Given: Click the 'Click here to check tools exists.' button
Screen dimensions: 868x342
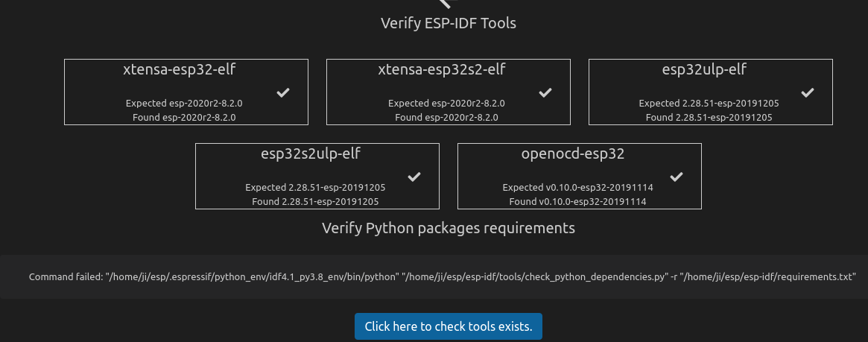Looking at the screenshot, I should pyautogui.click(x=449, y=326).
